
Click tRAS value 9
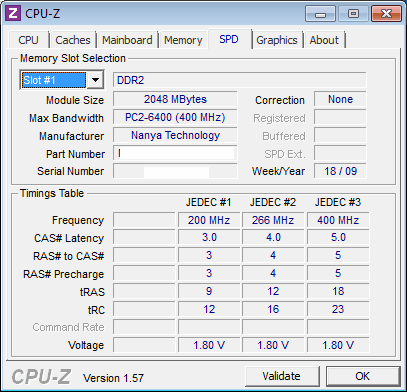pyautogui.click(x=209, y=291)
